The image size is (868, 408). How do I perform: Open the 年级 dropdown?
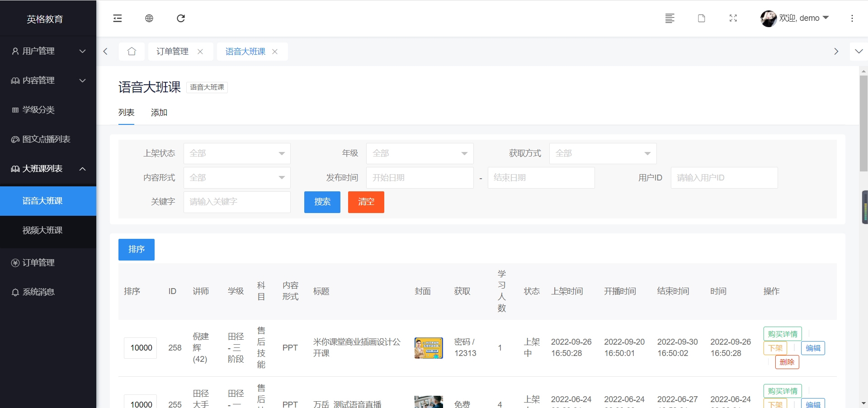tap(420, 153)
